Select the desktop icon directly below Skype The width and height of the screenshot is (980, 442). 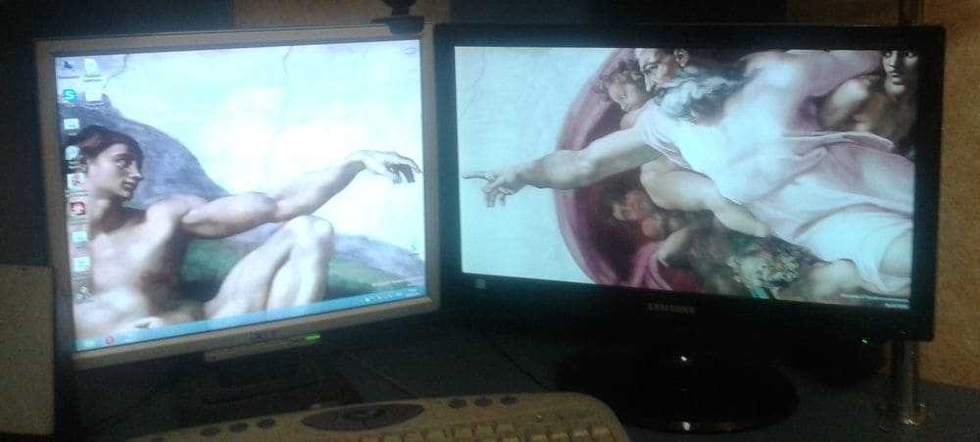coord(71,124)
